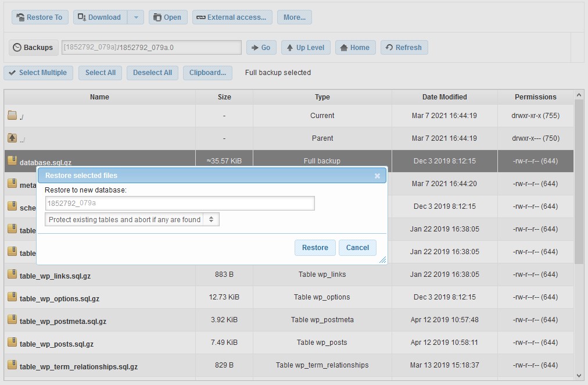Click the Open toolbar button
The width and height of the screenshot is (588, 385).
tap(167, 17)
